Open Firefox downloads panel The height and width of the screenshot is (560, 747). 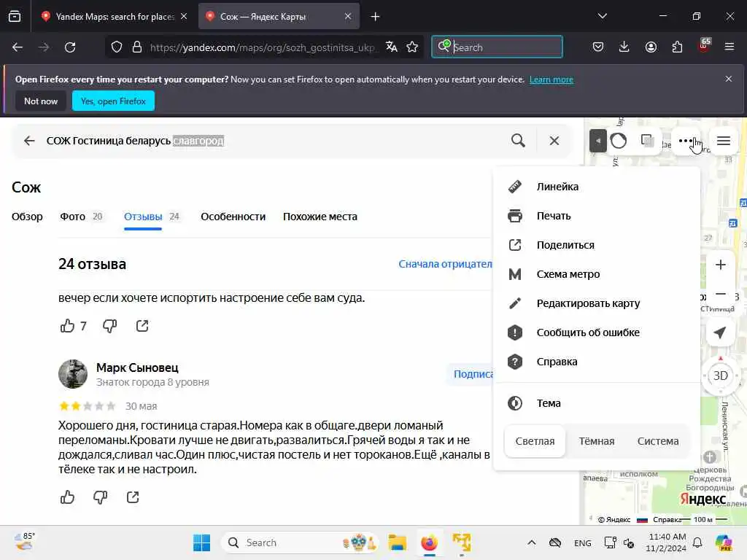tap(624, 47)
